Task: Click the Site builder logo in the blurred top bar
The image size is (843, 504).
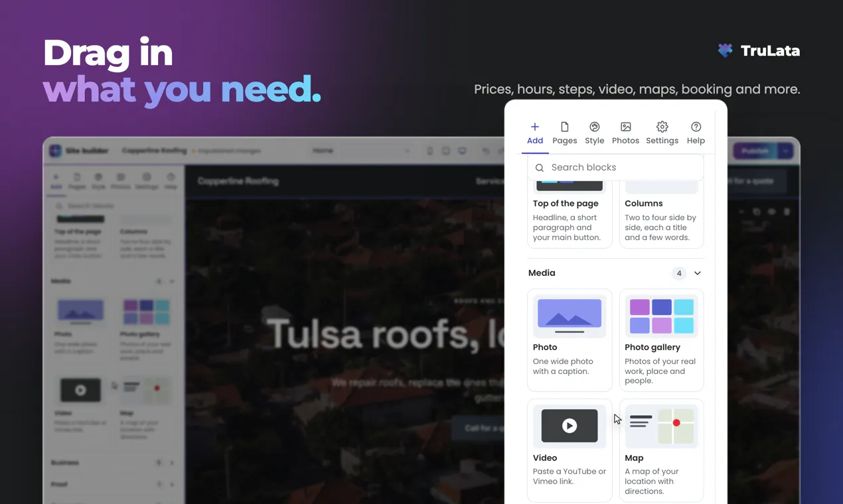Action: (x=55, y=151)
